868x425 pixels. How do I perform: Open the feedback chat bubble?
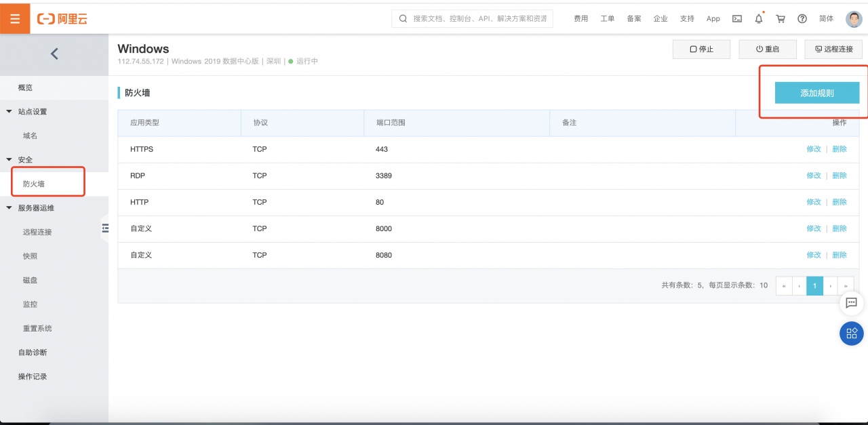point(852,304)
